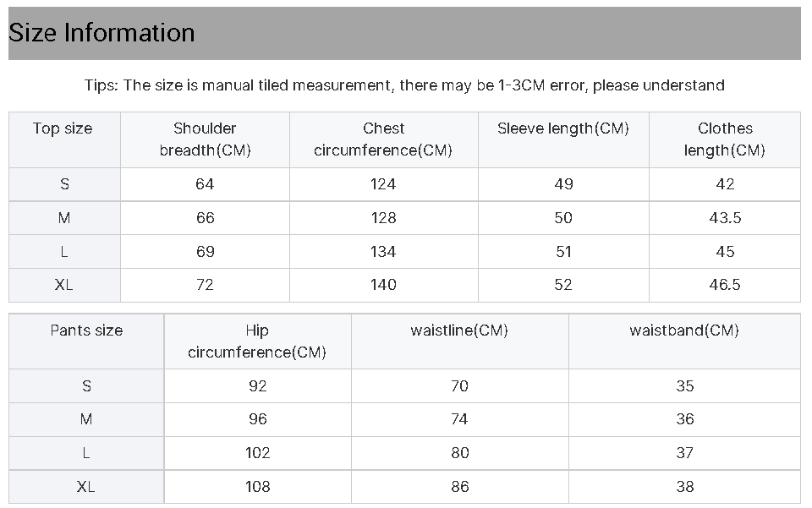Click the Size Information heading
The height and width of the screenshot is (508, 812).
click(x=101, y=33)
